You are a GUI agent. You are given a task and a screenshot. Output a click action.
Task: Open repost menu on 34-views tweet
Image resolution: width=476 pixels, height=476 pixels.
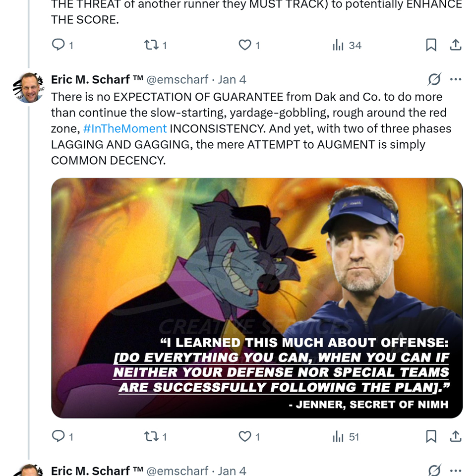(150, 45)
